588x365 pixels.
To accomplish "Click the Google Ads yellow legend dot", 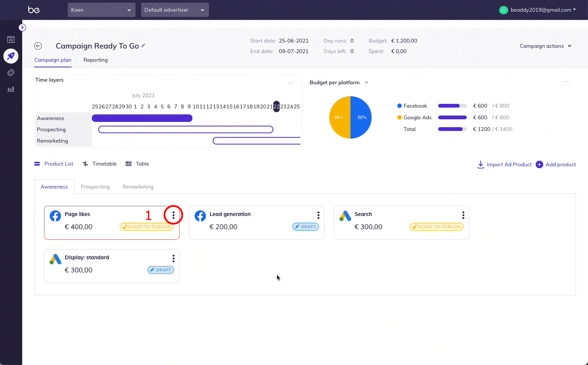I will click(x=399, y=117).
